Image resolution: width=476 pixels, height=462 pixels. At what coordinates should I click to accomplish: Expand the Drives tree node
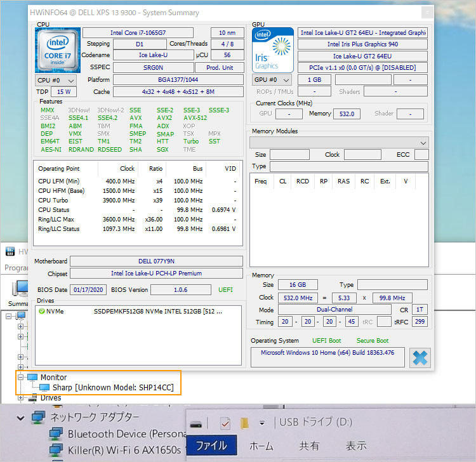click(21, 398)
